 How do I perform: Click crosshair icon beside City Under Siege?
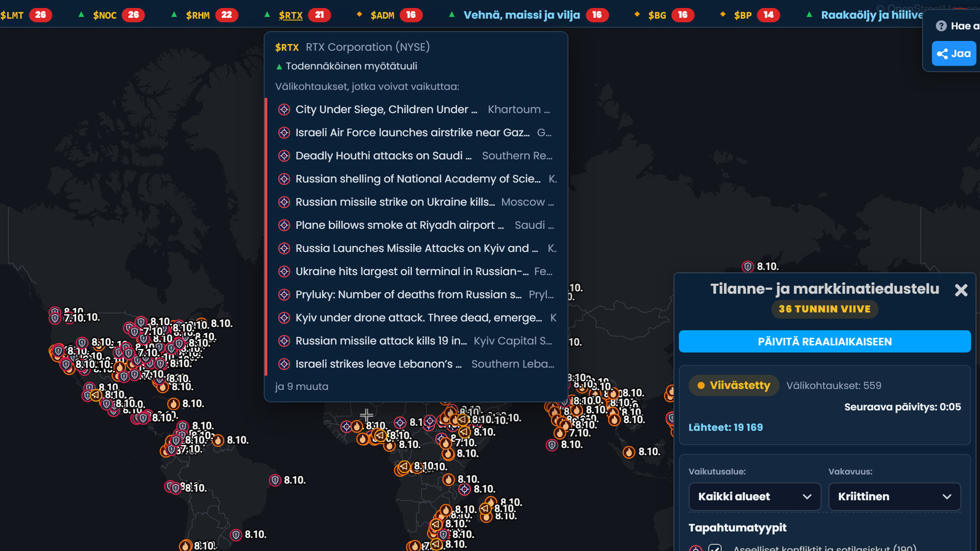[x=284, y=110]
